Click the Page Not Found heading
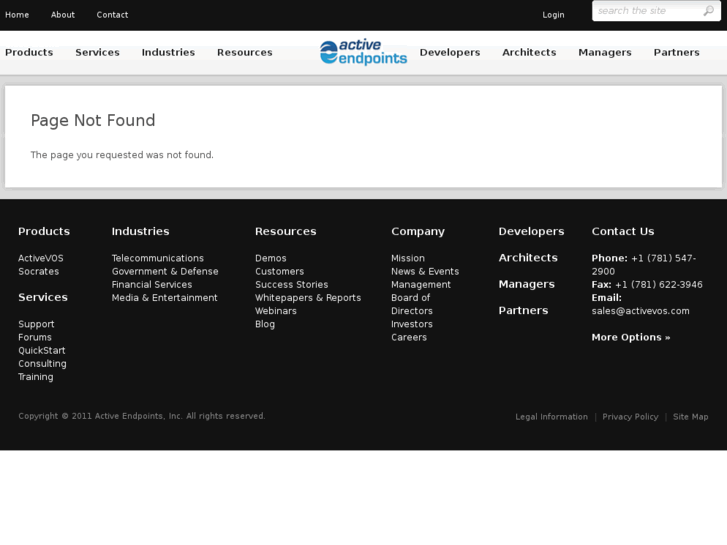The image size is (727, 545). 93,121
